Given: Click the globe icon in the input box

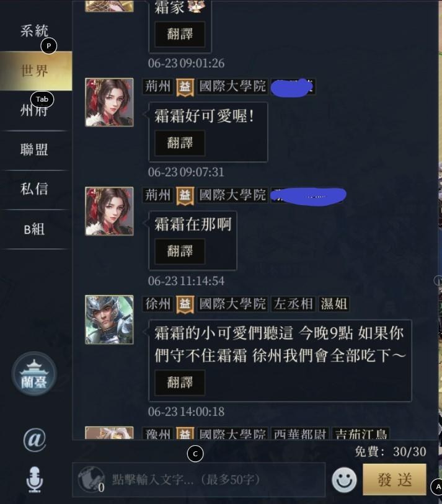Looking at the screenshot, I should [91, 479].
